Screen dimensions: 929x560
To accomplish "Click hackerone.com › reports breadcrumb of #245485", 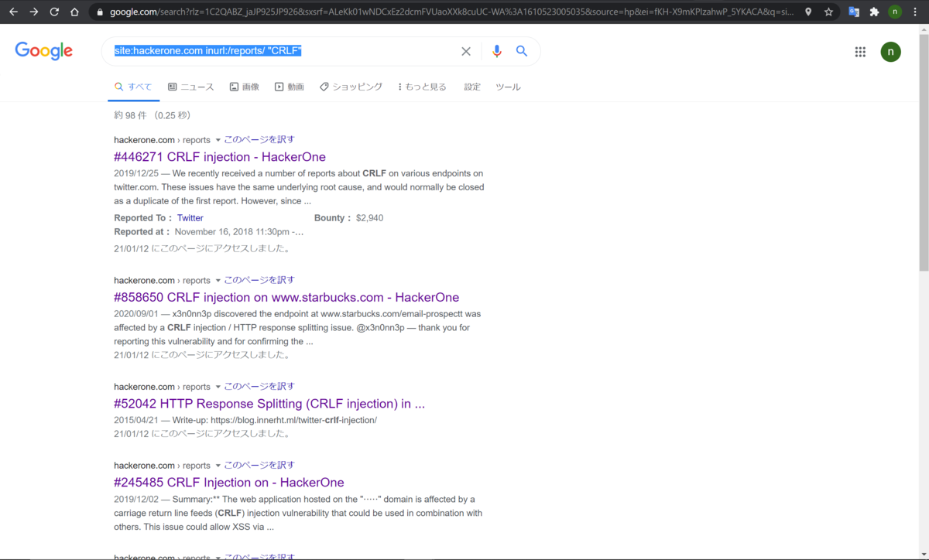I will click(x=162, y=465).
